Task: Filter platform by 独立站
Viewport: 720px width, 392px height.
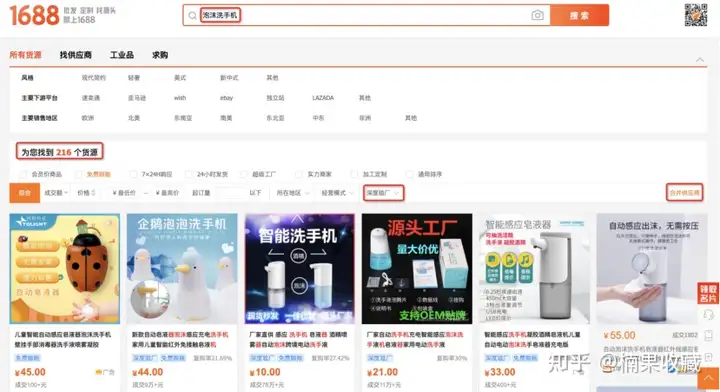Action: point(276,98)
